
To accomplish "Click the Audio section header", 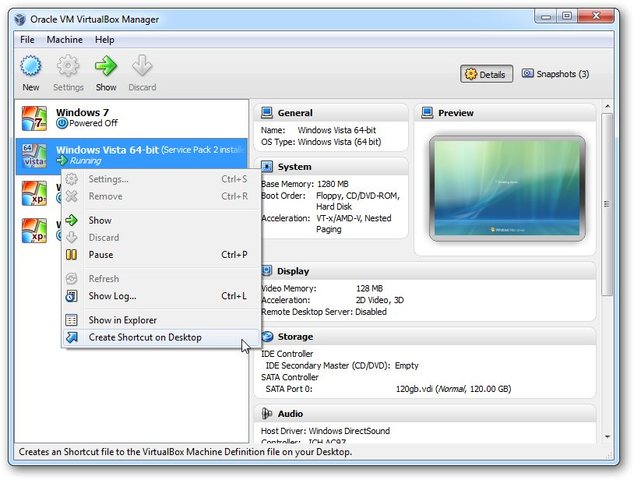I will coord(425,413).
